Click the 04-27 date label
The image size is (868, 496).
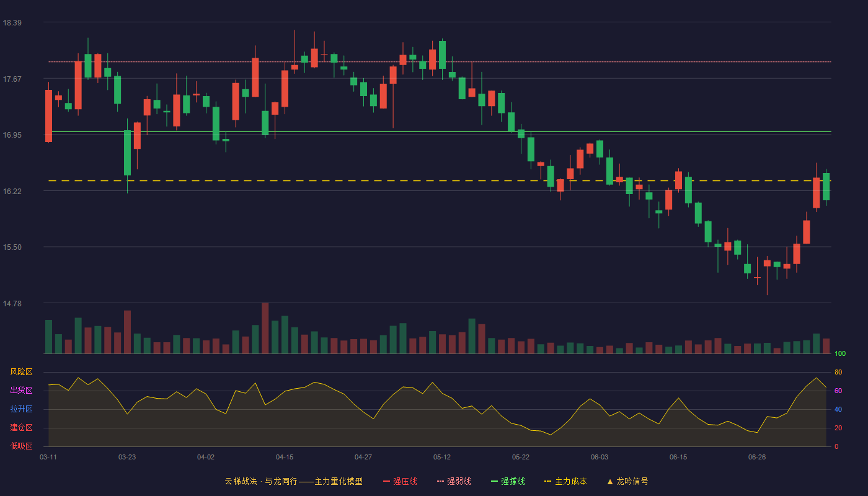pyautogui.click(x=363, y=457)
